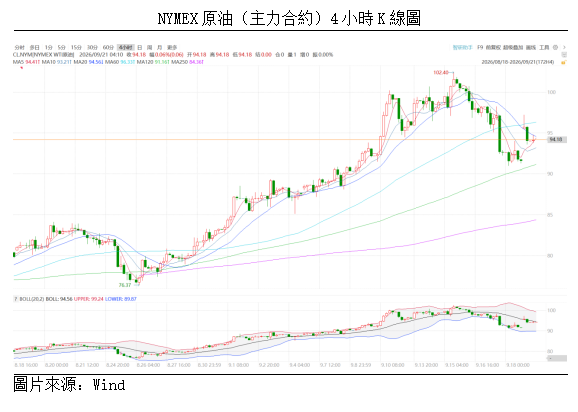
Task: Switch to the 周 weekly chart
Action: click(150, 48)
